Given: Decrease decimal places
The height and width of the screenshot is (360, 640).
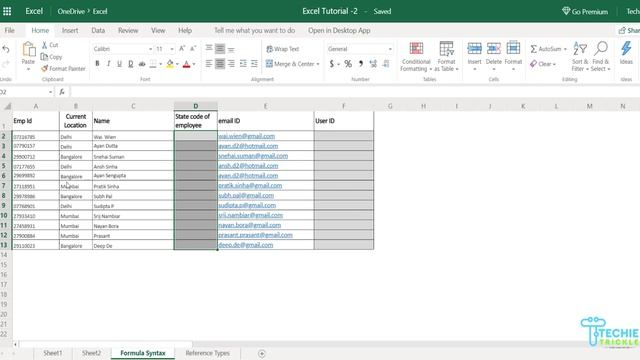Looking at the screenshot, I should [x=386, y=64].
